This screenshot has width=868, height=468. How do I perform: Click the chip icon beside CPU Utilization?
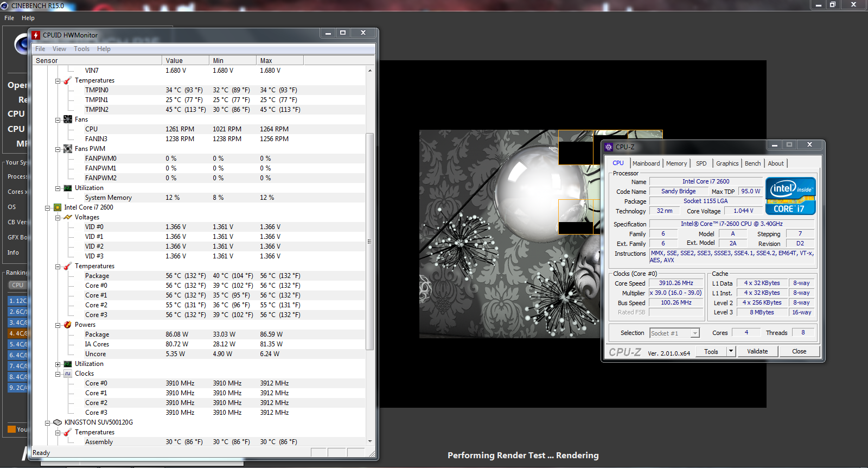tap(68, 364)
